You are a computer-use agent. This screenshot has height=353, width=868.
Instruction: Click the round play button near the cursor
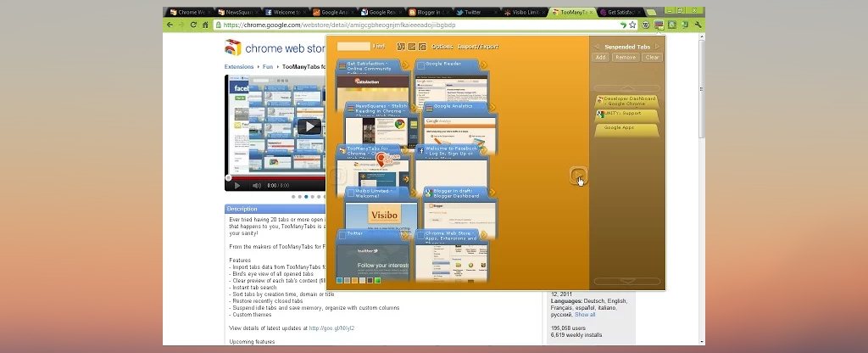[577, 175]
